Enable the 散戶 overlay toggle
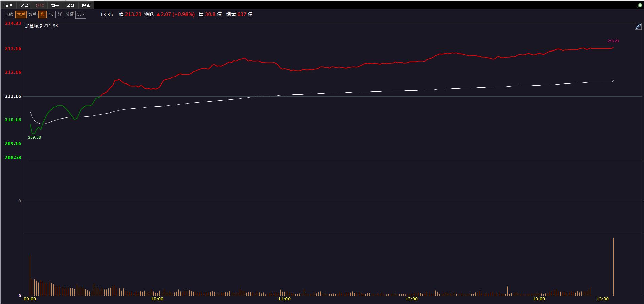Viewport: 644px width, 304px height. pyautogui.click(x=32, y=14)
